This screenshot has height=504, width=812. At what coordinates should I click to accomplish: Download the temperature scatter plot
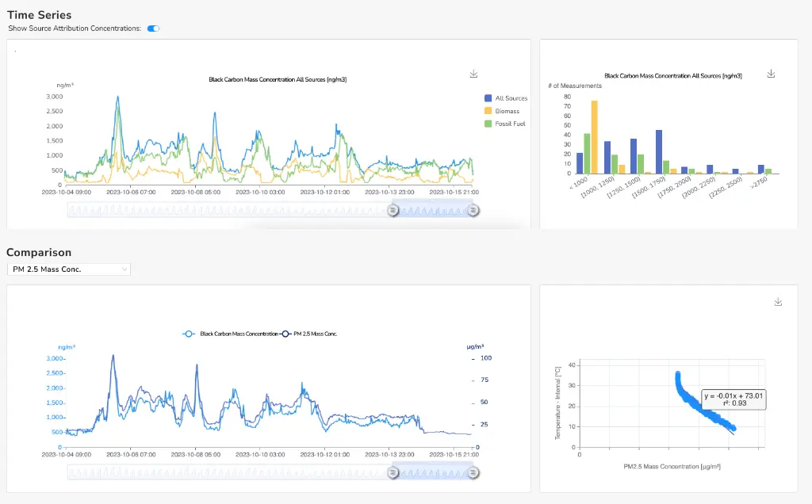coord(778,302)
